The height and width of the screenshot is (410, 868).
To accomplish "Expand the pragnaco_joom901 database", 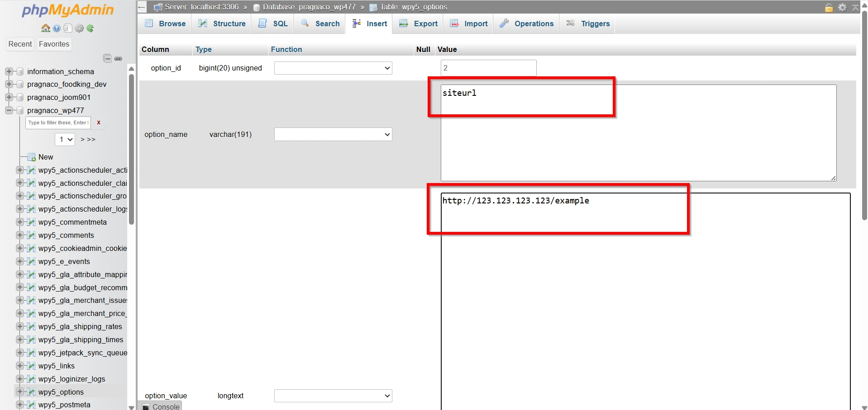I will tap(9, 97).
